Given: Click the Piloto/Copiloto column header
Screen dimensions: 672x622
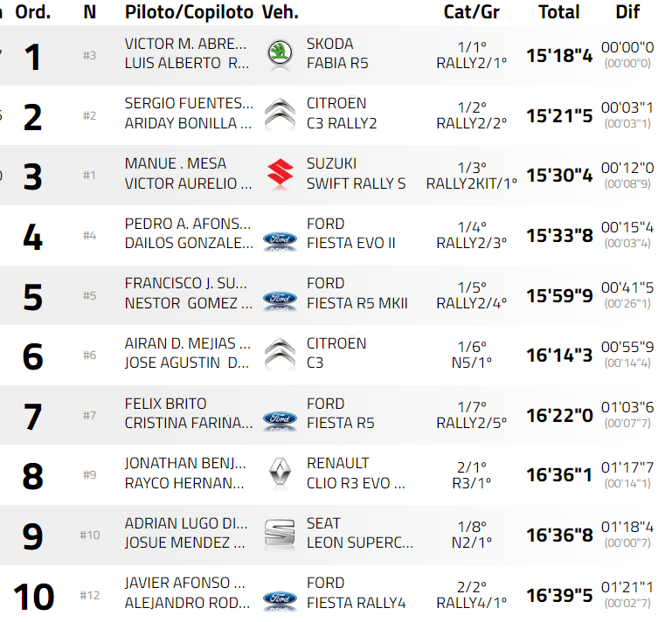Looking at the screenshot, I should click(x=189, y=12).
